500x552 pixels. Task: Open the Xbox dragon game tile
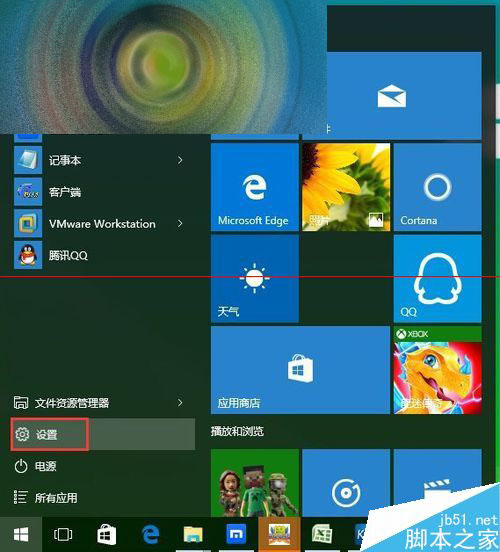point(437,370)
